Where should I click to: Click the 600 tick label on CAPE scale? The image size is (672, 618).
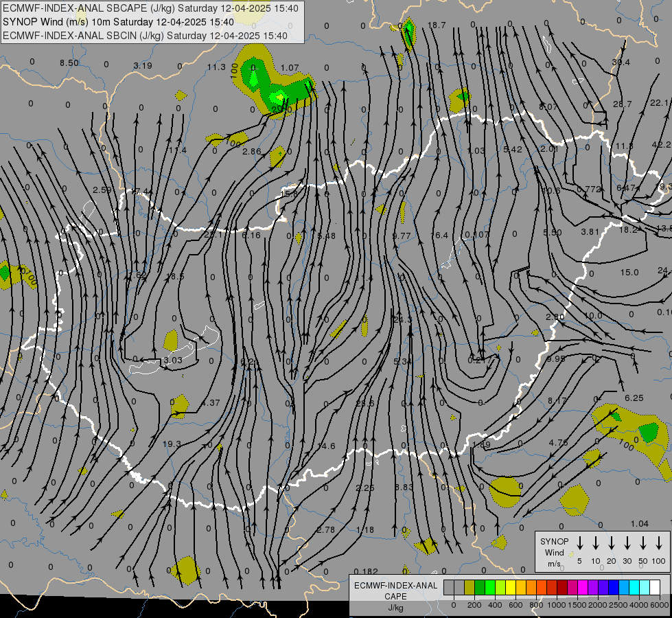click(x=515, y=605)
